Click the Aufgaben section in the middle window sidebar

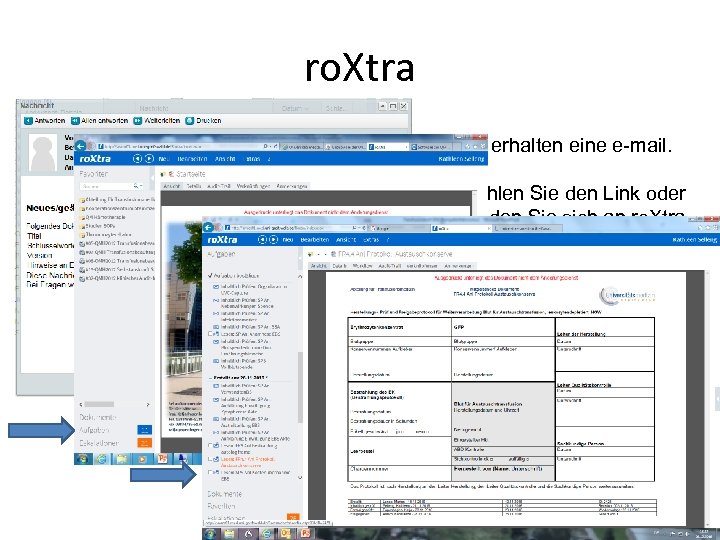point(94,430)
